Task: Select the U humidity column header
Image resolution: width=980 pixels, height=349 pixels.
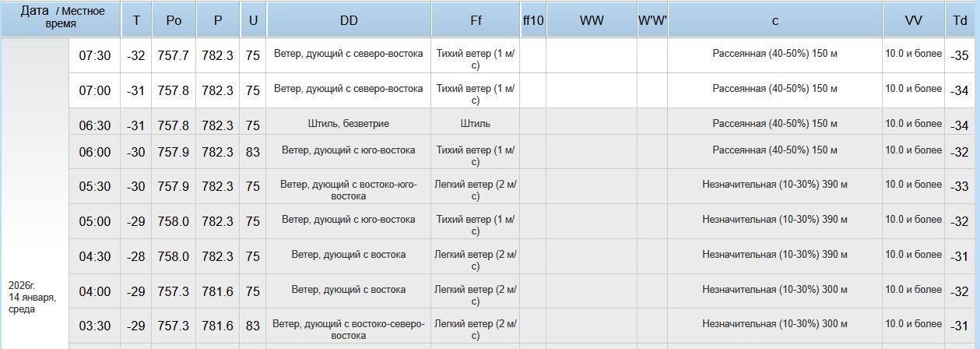Action: point(253,22)
